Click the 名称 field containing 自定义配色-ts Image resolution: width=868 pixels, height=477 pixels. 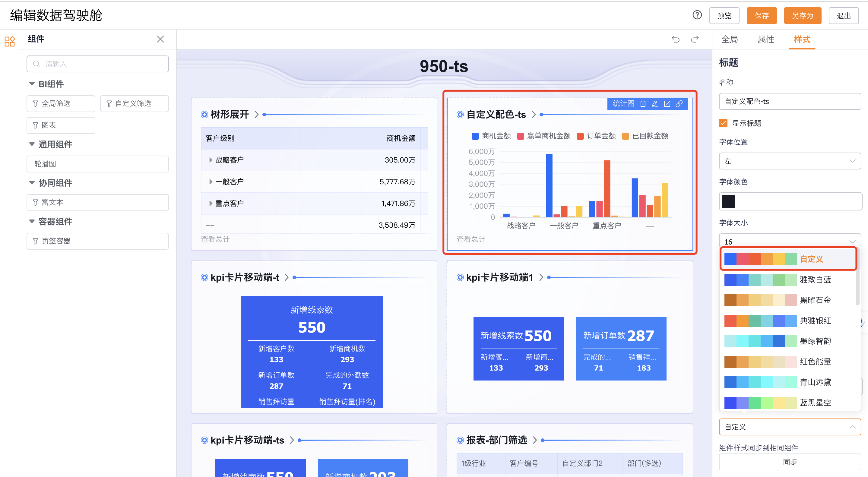click(x=790, y=101)
